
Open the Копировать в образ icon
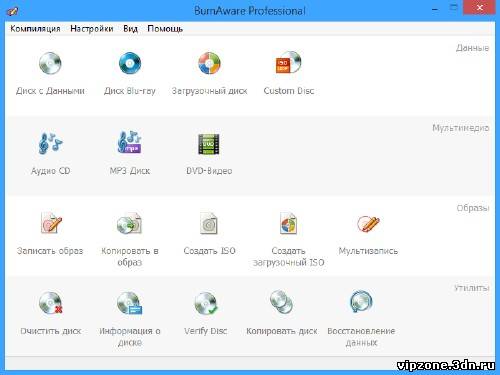[x=130, y=223]
